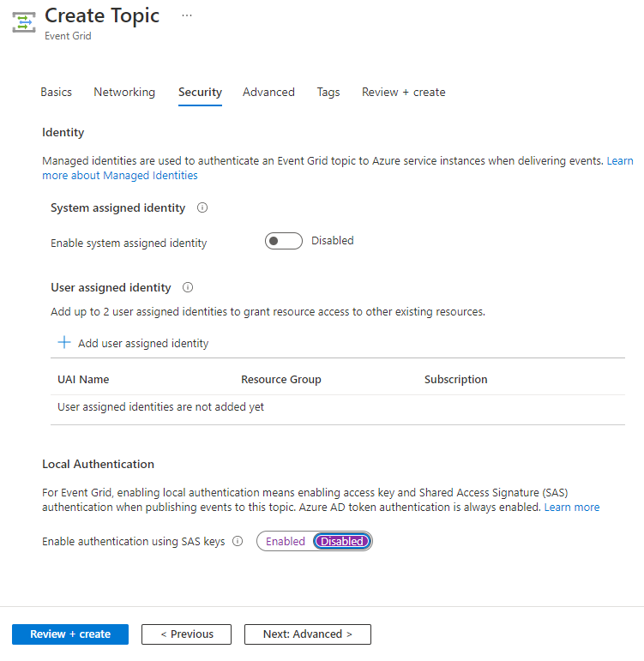
Task: Click the Next: Advanced button
Action: pyautogui.click(x=307, y=634)
